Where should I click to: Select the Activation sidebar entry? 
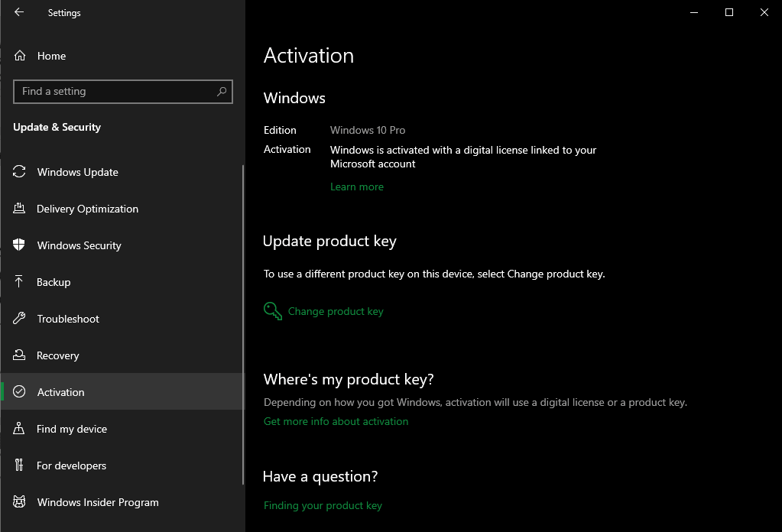(122, 392)
